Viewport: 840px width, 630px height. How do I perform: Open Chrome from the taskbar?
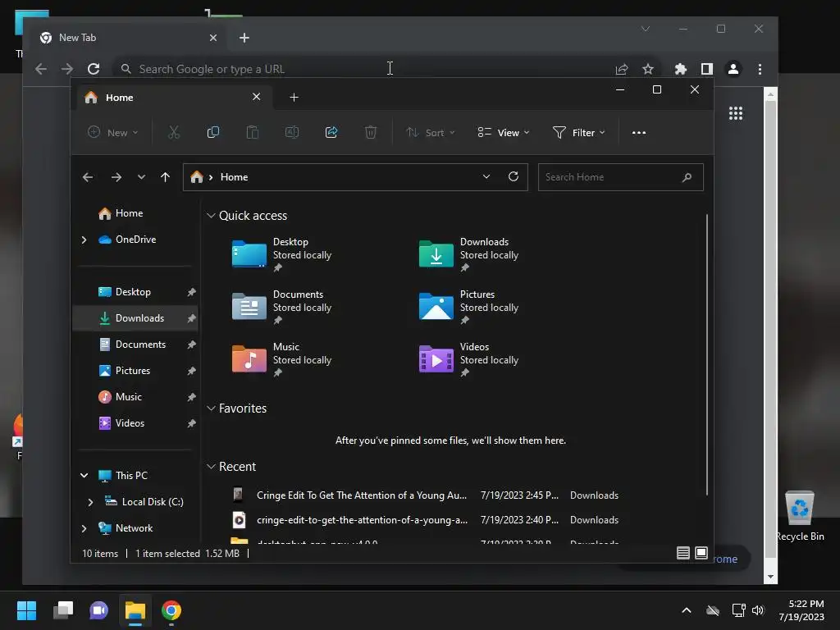point(171,610)
